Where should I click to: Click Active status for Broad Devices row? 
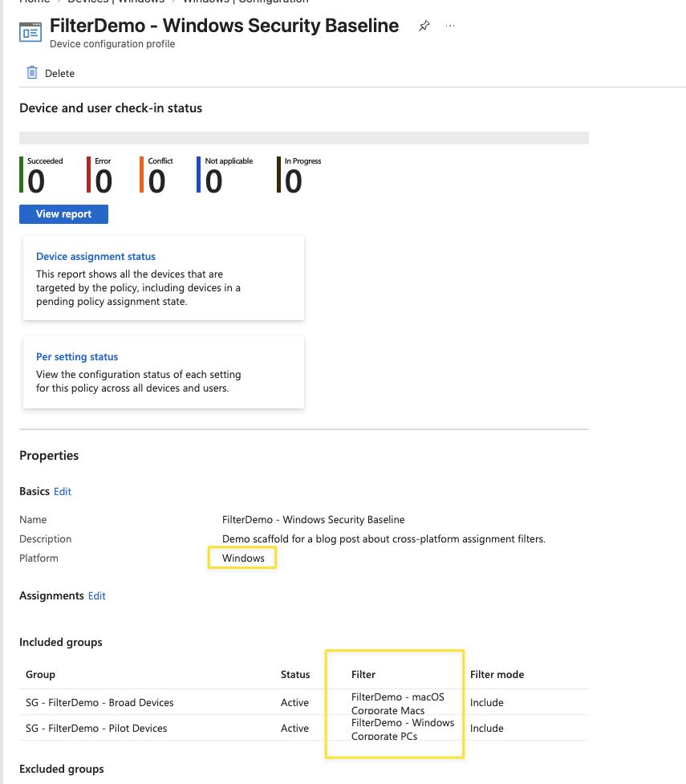pos(294,702)
